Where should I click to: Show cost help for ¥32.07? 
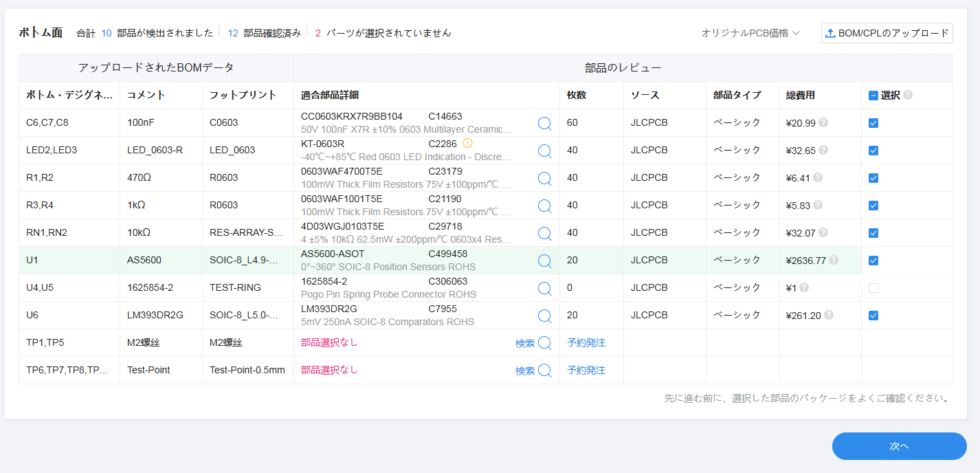[823, 232]
